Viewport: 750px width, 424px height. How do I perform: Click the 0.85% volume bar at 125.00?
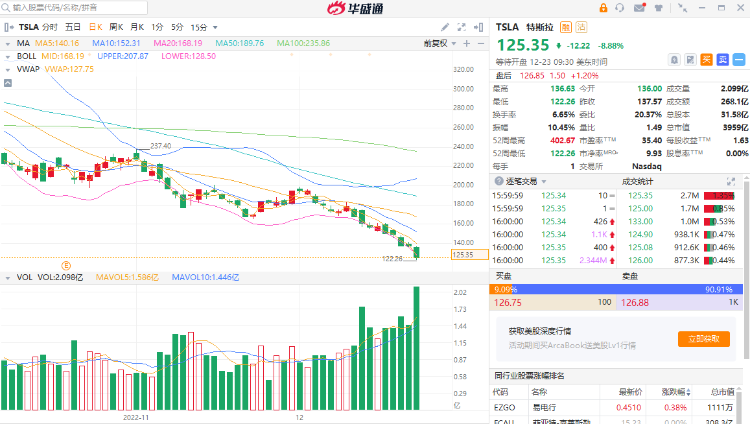pyautogui.click(x=719, y=209)
